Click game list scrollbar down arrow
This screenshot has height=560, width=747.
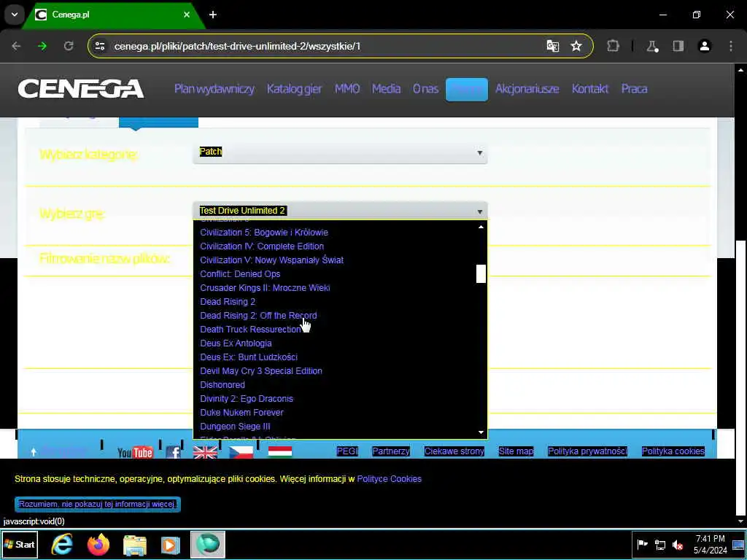click(481, 432)
